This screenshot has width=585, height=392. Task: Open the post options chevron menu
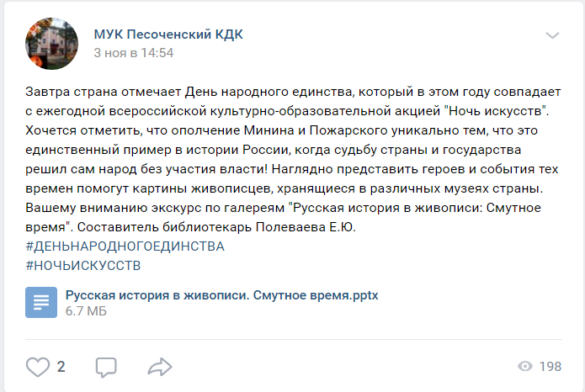click(552, 35)
